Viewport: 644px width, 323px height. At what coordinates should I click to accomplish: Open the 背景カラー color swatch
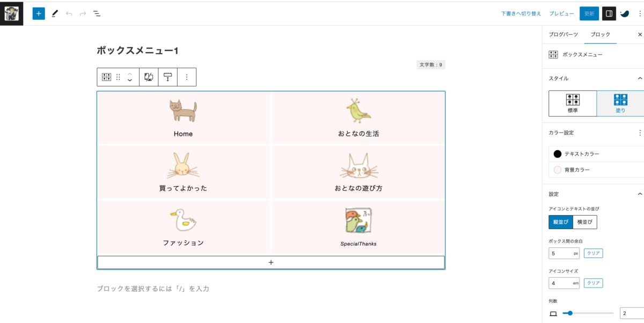click(558, 170)
